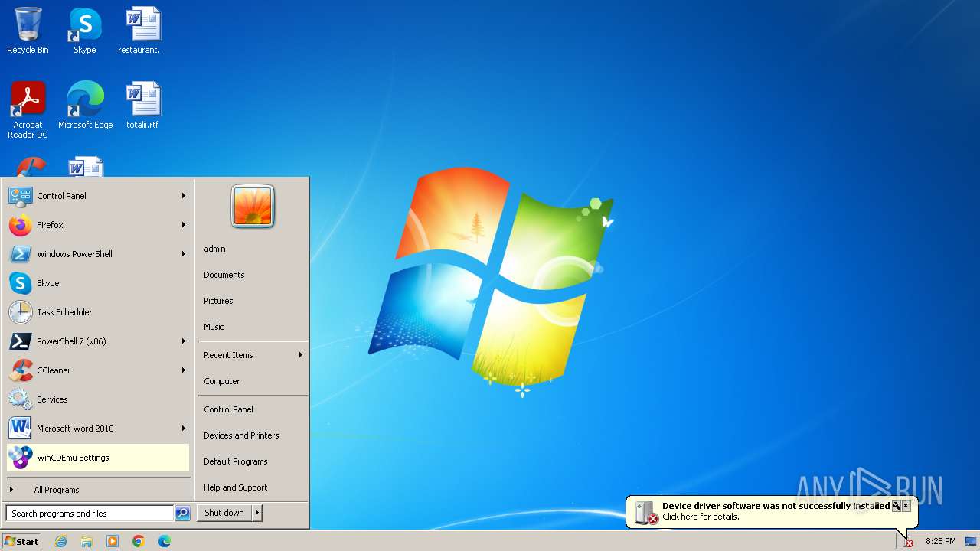The height and width of the screenshot is (551, 980).
Task: Click CCleaner icon in Start menu
Action: pos(21,370)
